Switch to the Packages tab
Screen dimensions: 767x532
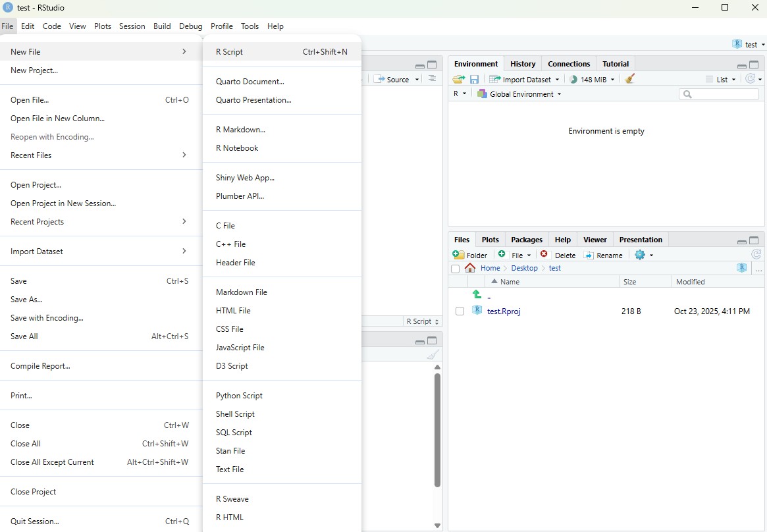[526, 240]
